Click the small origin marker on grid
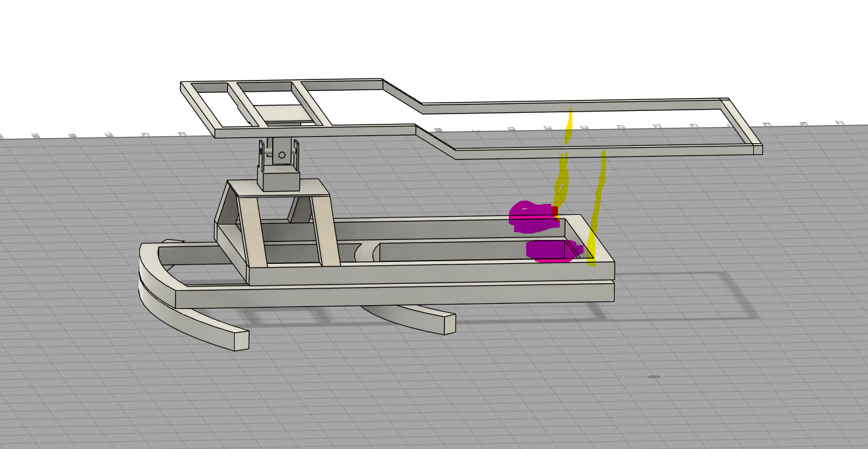The height and width of the screenshot is (449, 868). 653,375
